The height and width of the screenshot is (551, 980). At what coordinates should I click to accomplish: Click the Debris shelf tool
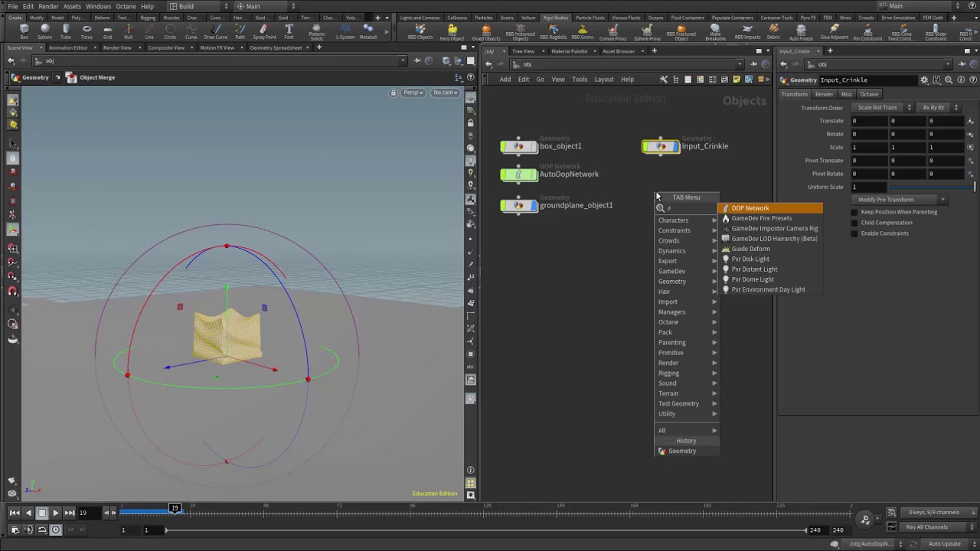point(773,32)
